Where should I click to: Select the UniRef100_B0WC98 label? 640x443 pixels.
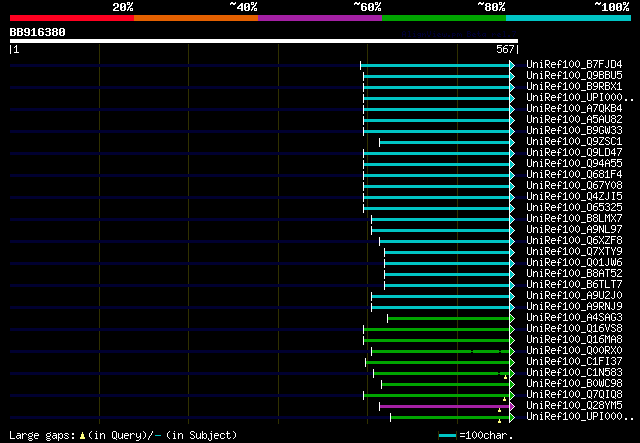574,384
